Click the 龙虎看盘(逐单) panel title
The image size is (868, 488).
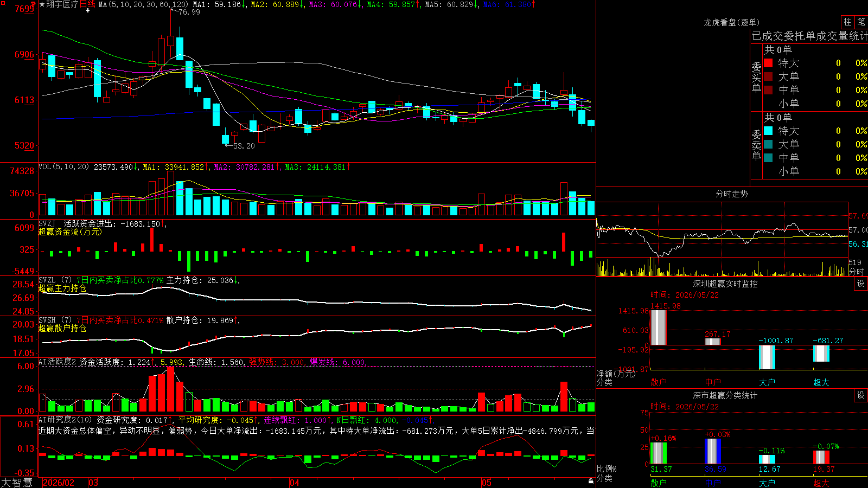731,22
